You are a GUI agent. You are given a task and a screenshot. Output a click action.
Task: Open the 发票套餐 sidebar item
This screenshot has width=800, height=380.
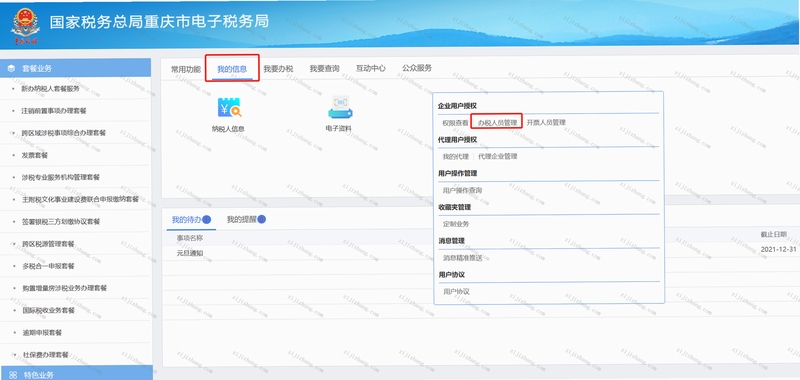point(34,155)
